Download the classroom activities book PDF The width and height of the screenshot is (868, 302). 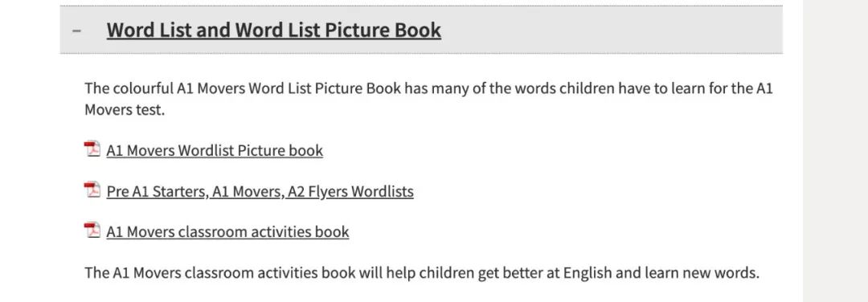(x=227, y=231)
